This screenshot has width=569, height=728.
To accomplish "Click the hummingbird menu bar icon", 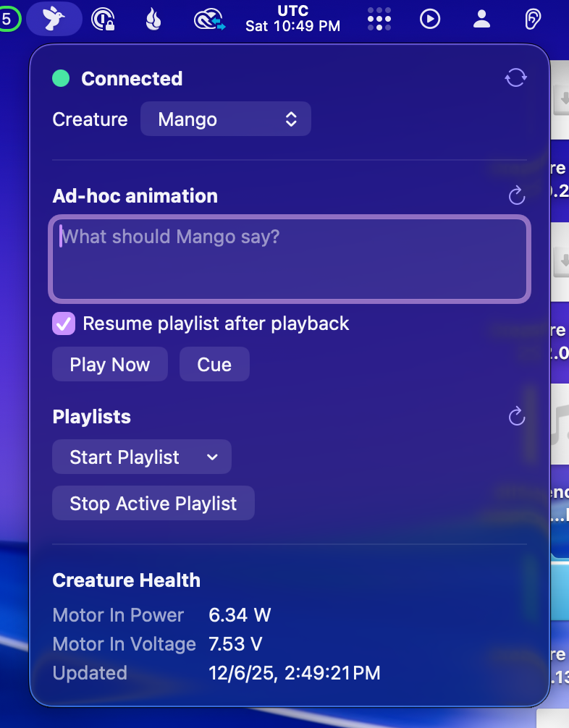I will tap(54, 19).
